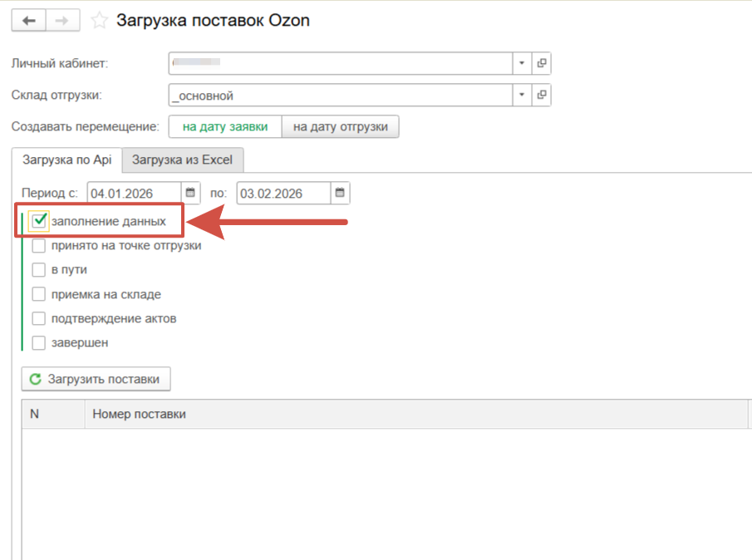This screenshot has height=560, width=752.
Task: Open the Личный кабинет record via open icon
Action: tap(542, 63)
